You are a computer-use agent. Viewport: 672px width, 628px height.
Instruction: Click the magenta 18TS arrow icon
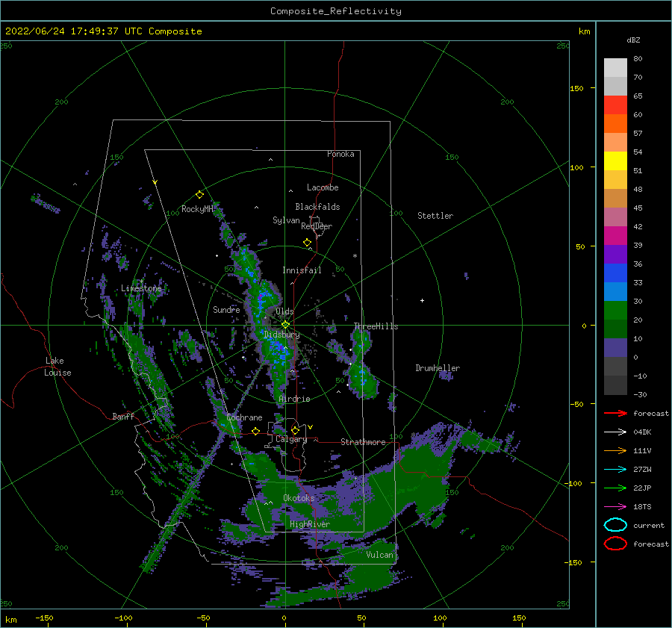tap(615, 507)
